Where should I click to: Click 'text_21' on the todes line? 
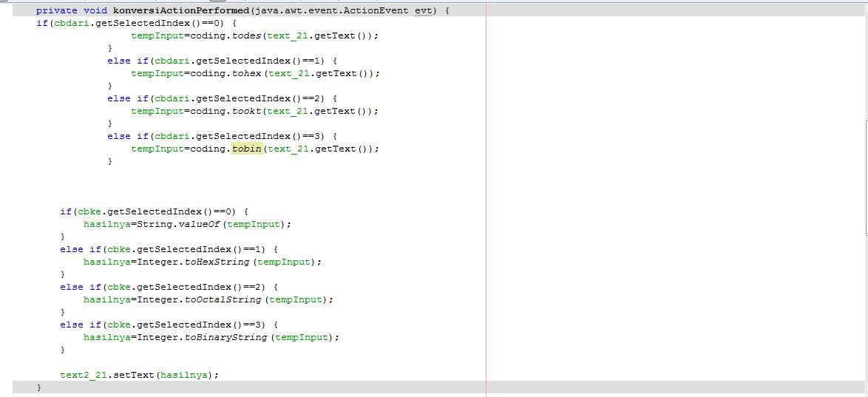coord(288,35)
